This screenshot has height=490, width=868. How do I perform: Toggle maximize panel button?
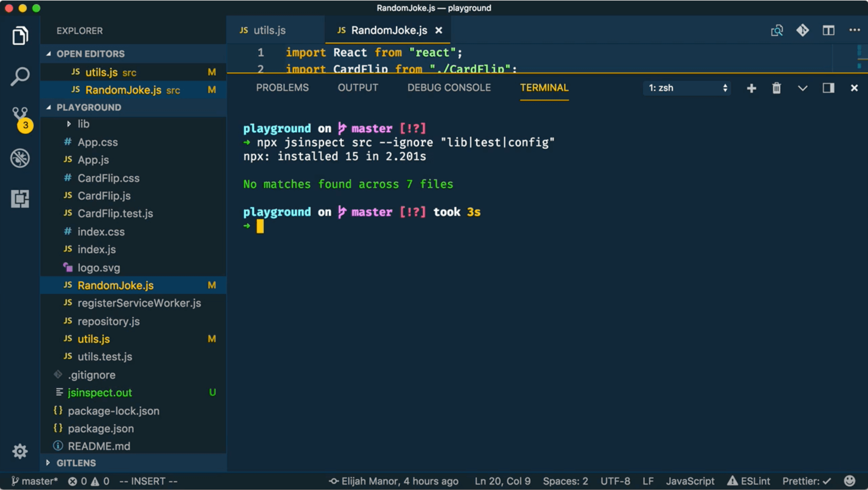click(828, 88)
